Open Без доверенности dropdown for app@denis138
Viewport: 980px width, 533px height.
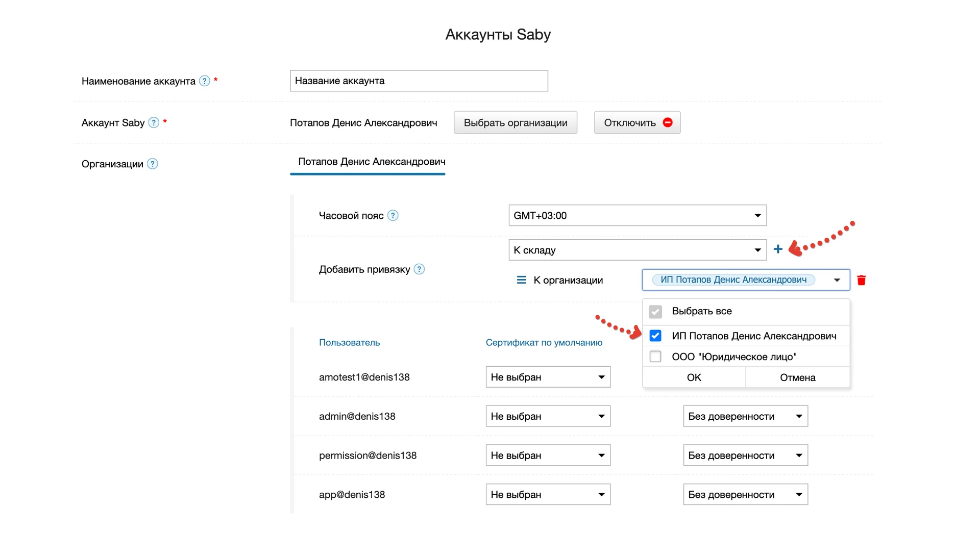(745, 494)
